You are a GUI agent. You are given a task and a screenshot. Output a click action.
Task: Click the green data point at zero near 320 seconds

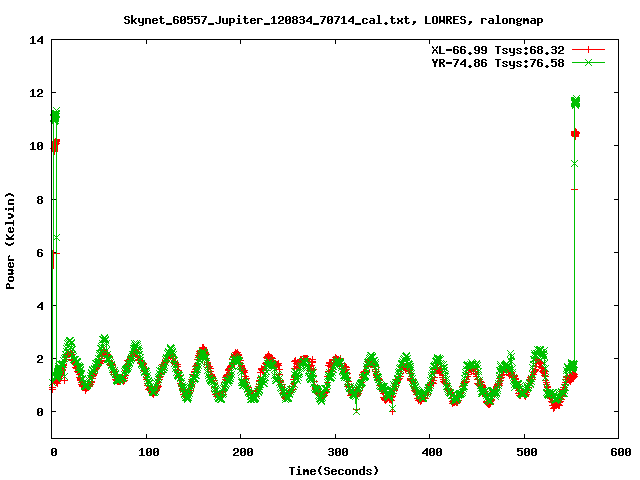(356, 411)
